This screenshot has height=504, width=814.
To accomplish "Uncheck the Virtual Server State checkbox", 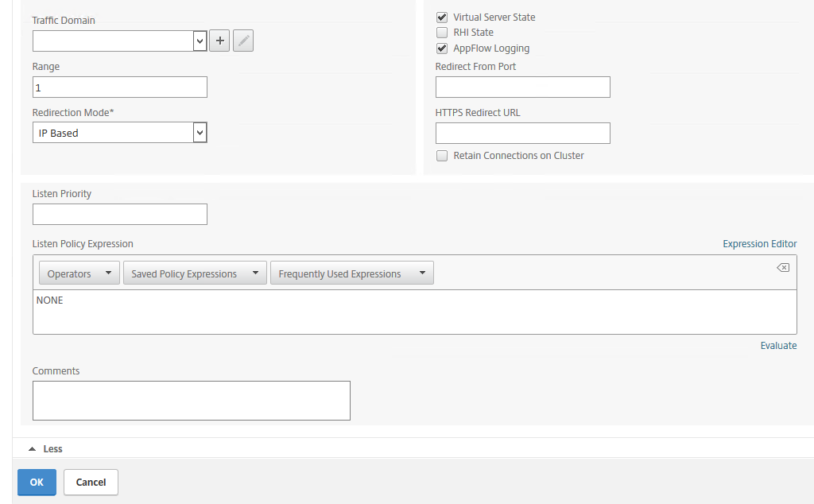I will tap(442, 17).
